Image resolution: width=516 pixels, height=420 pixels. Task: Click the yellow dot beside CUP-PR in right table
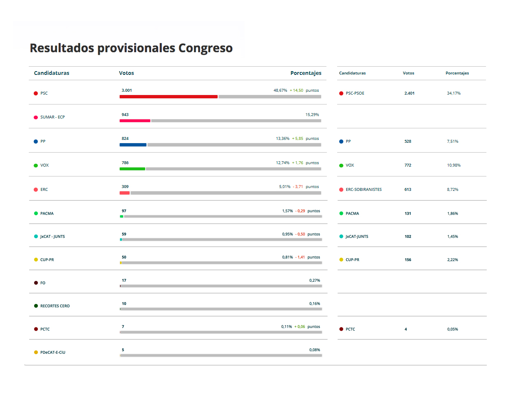coord(341,260)
